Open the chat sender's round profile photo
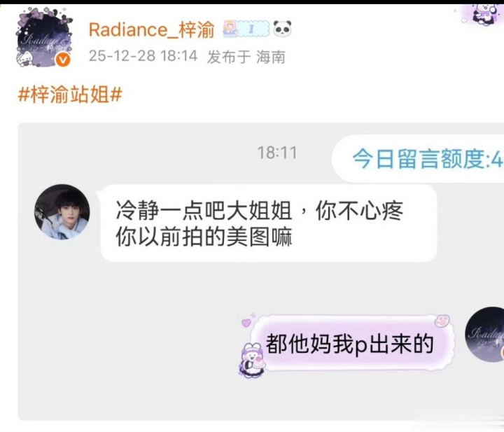The image size is (504, 432). (x=62, y=211)
